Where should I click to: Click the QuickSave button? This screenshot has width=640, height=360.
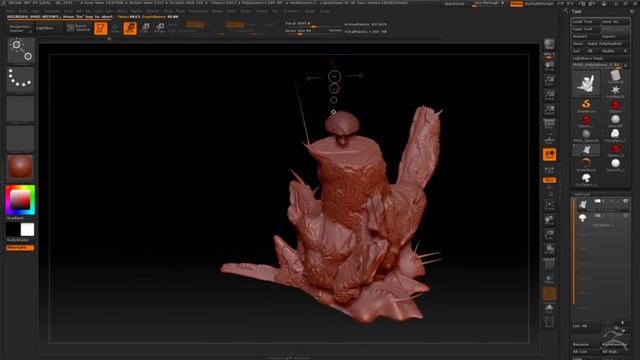coord(454,4)
